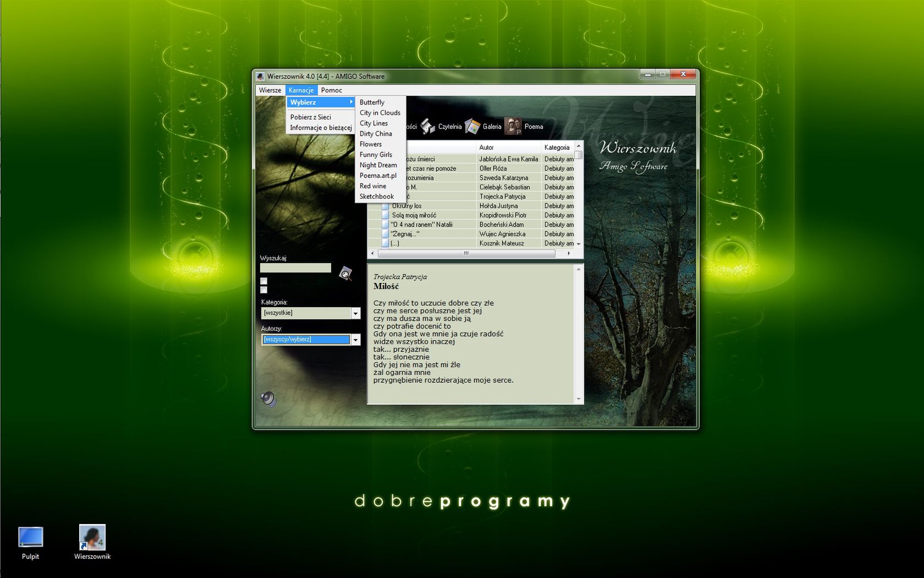Open the Karnacje menu
The height and width of the screenshot is (578, 924).
pos(301,90)
